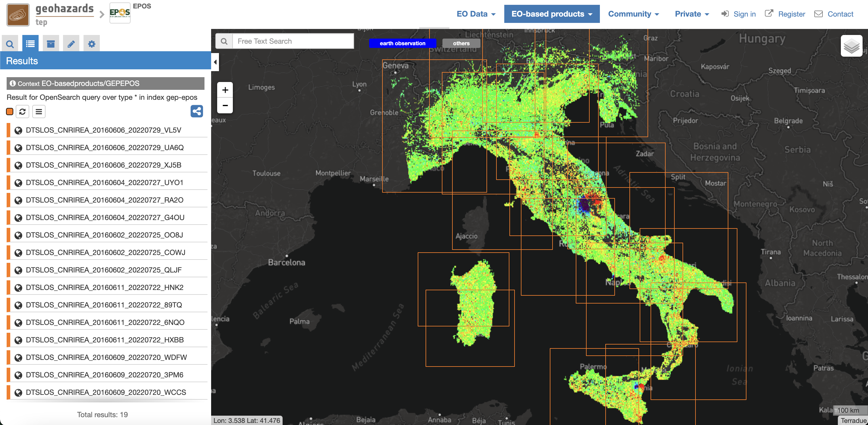868x425 pixels.
Task: Click the Free Text Search field
Action: pyautogui.click(x=293, y=41)
